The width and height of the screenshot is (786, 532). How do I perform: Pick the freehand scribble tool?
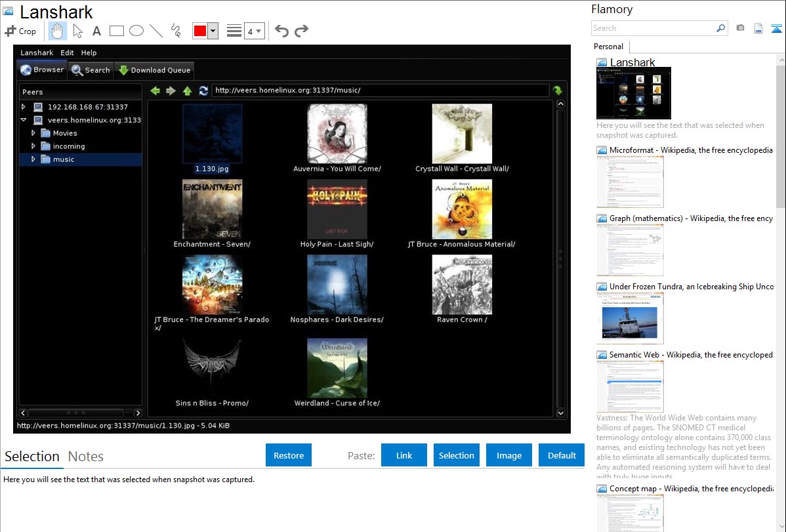(176, 31)
